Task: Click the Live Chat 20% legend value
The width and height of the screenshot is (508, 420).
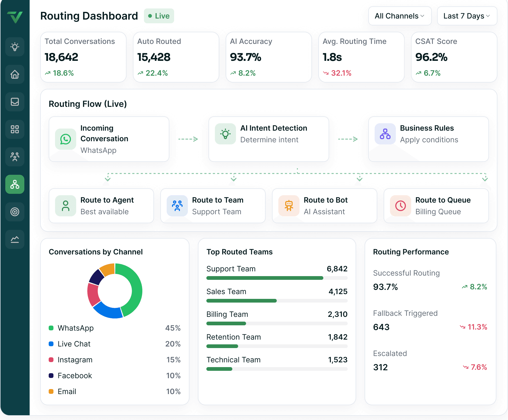Action: coord(173,344)
